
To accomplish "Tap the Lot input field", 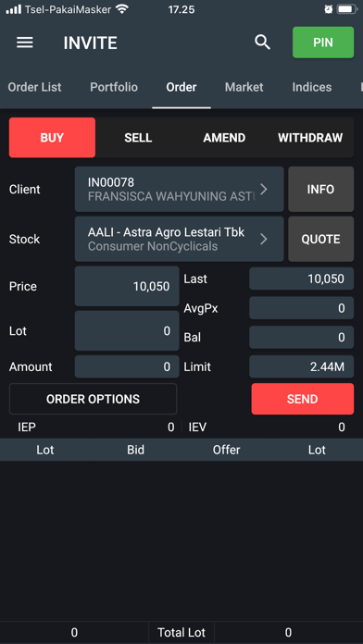I will tap(127, 330).
